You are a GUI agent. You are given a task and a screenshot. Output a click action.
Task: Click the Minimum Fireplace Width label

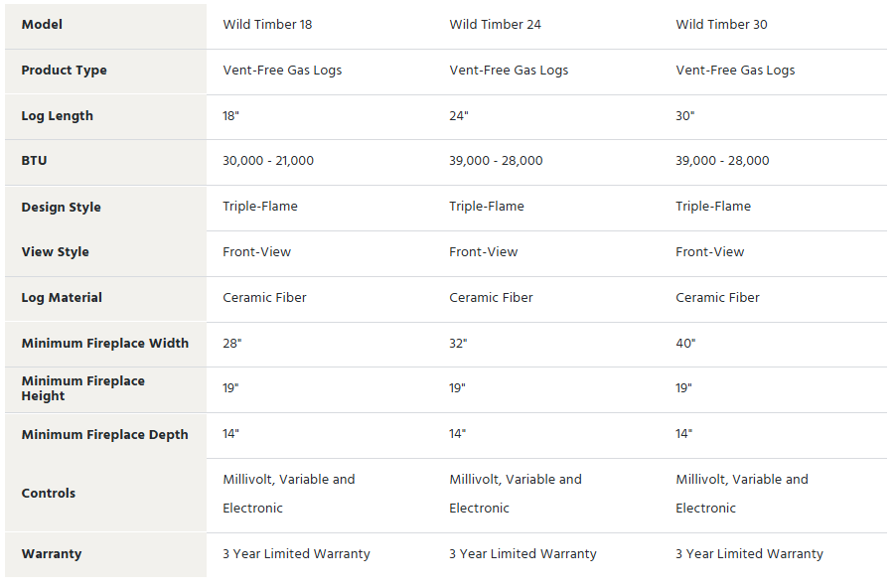(x=105, y=343)
